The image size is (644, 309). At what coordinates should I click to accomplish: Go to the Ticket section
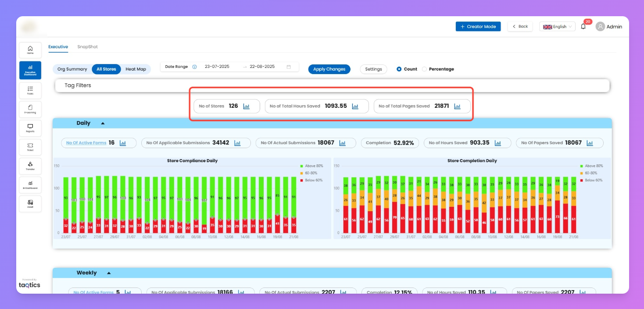click(30, 147)
